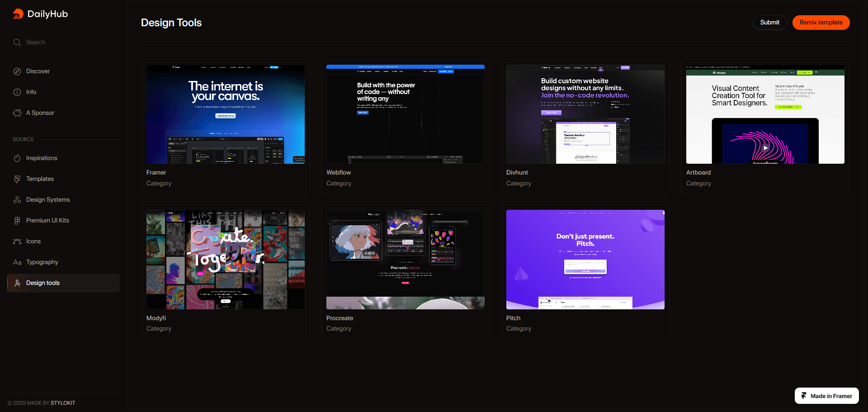Open the Templates section

coord(63,179)
